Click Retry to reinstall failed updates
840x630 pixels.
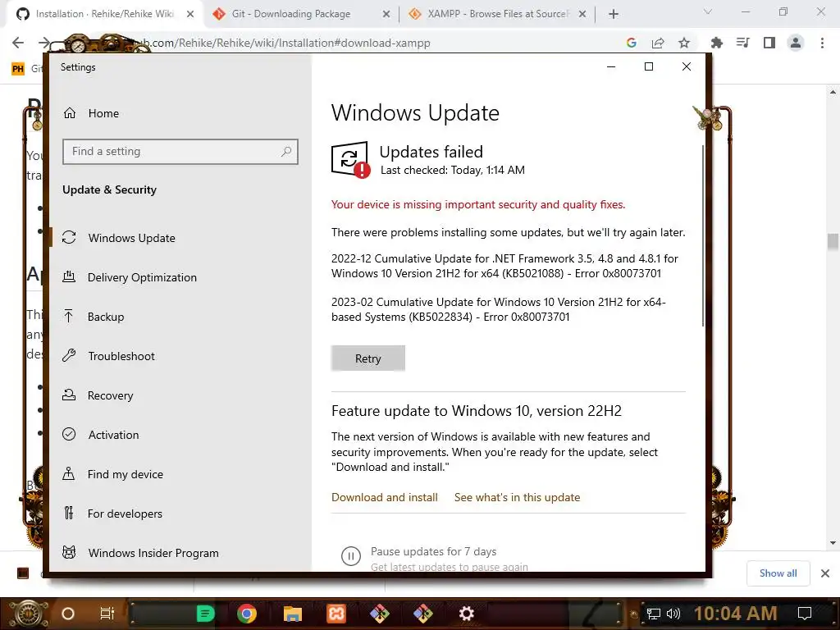[368, 358]
